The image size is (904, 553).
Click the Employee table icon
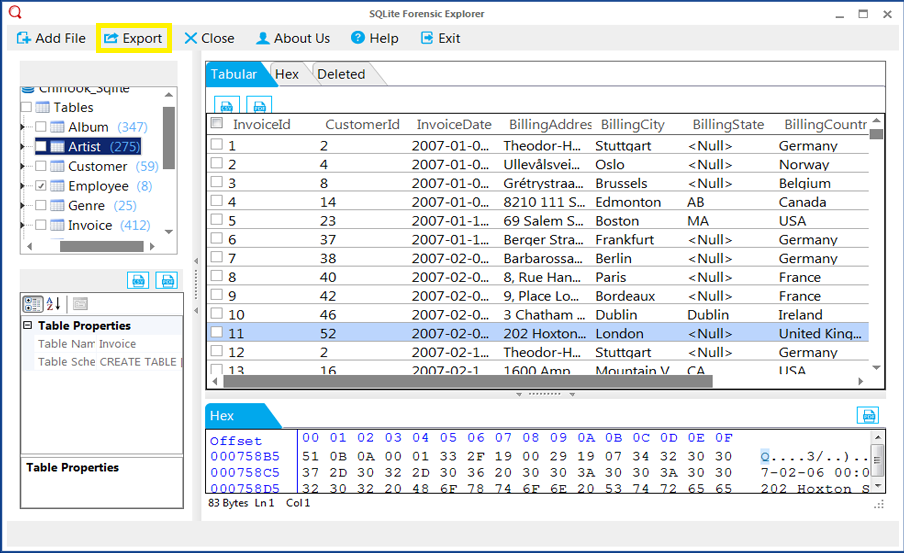click(x=57, y=186)
